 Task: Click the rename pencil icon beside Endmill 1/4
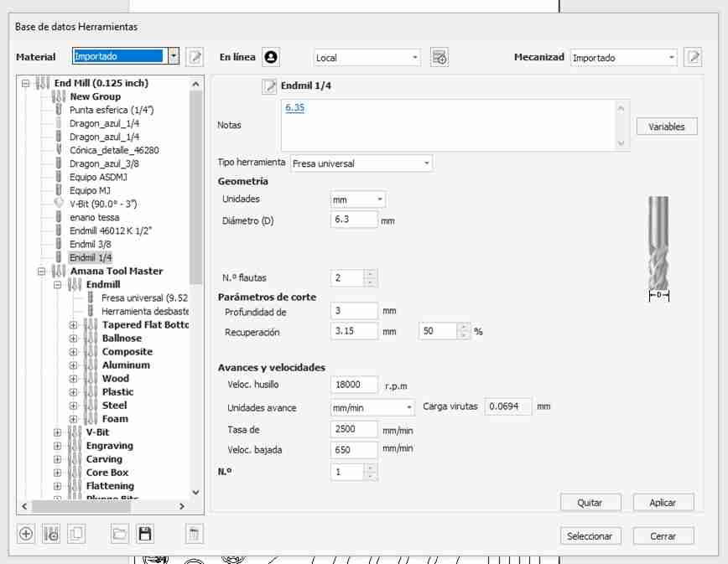click(x=269, y=86)
